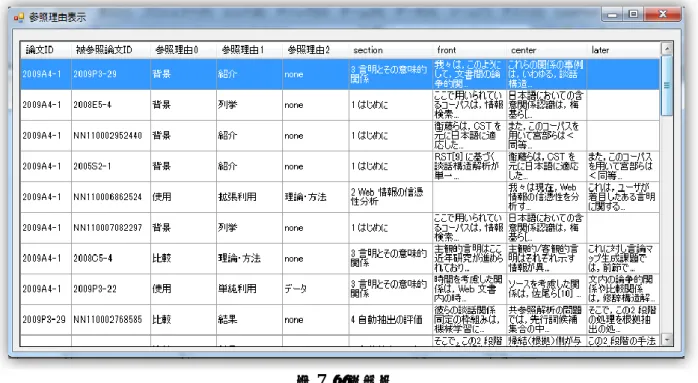Viewport: 698px width, 383px height.
Task: Select cell NN110007082297
Action: point(110,228)
